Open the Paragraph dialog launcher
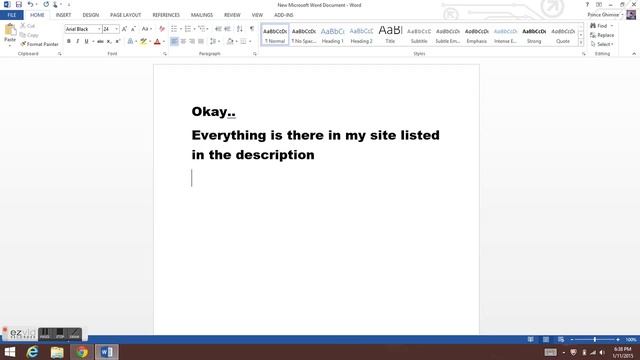Image resolution: width=640 pixels, height=360 pixels. (x=255, y=54)
